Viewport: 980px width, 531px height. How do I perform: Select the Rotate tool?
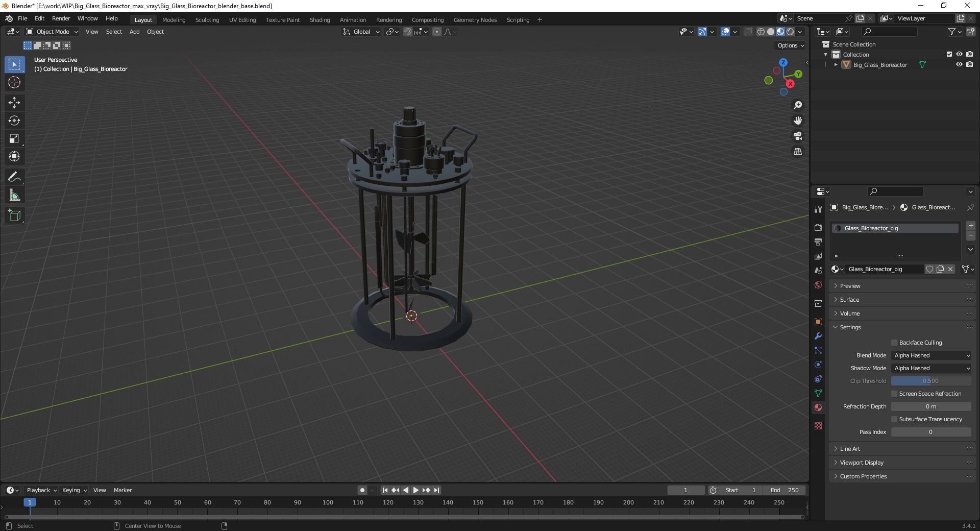pyautogui.click(x=14, y=120)
